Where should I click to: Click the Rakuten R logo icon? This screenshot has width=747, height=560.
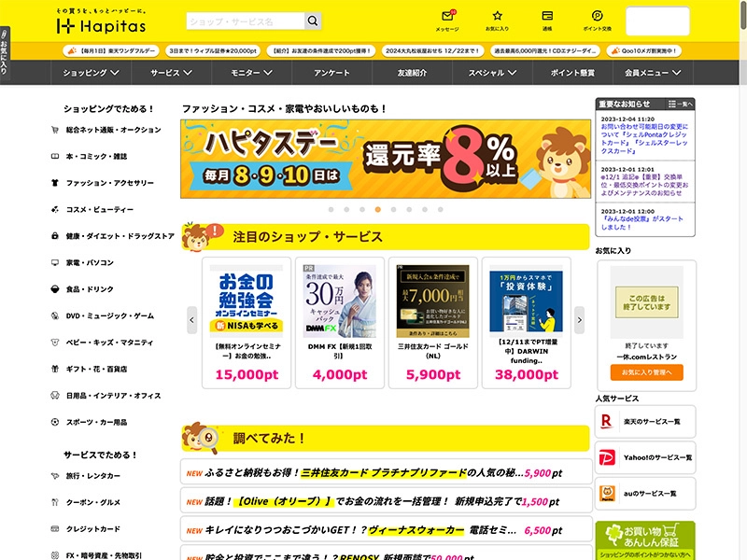(606, 422)
